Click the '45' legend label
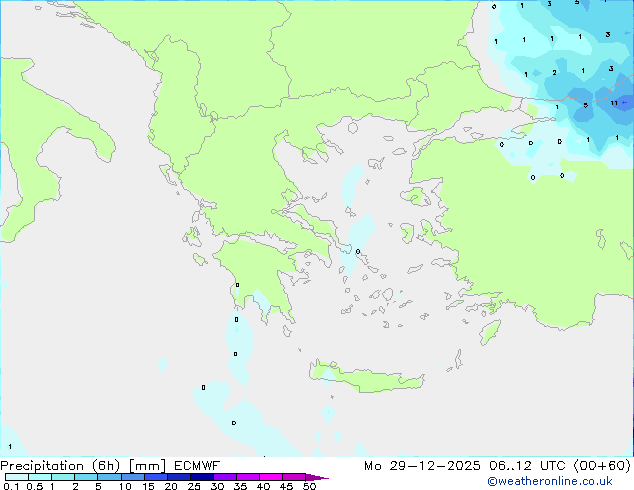634x490 pixels. point(286,486)
